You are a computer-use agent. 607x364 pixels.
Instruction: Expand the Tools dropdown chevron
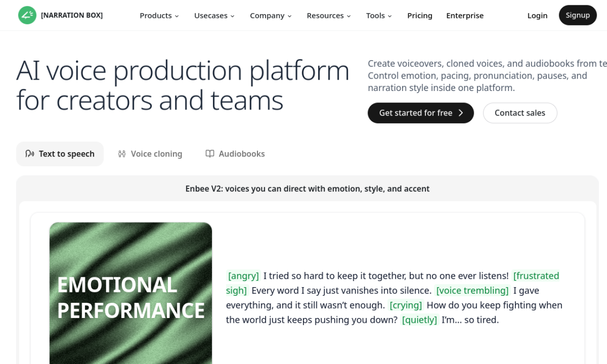[x=390, y=16]
